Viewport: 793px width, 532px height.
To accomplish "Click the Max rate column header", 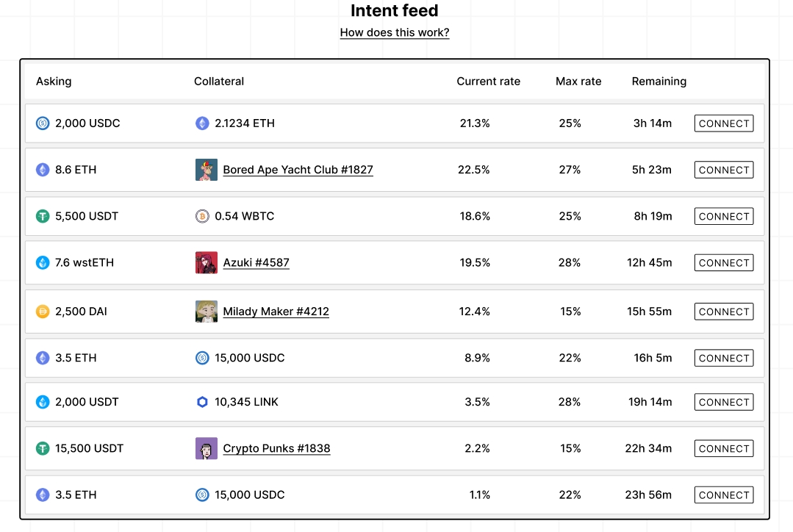I will pyautogui.click(x=578, y=82).
